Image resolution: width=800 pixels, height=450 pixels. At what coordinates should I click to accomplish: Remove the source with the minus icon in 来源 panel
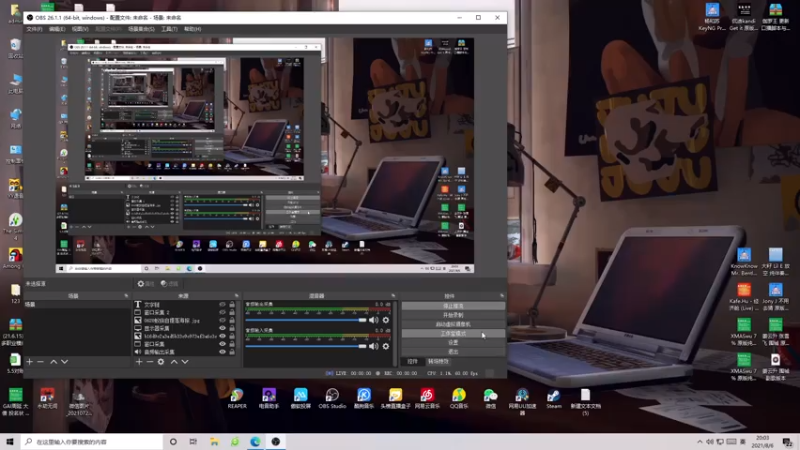149,362
